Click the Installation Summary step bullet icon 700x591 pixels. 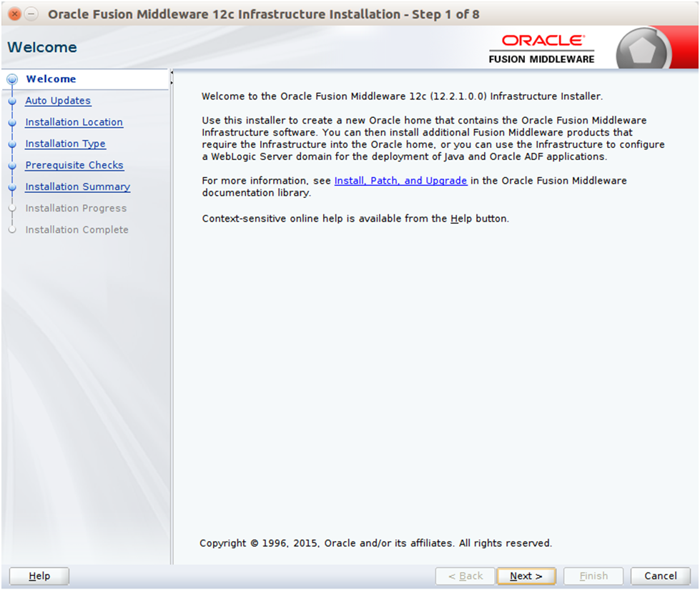pyautogui.click(x=12, y=187)
